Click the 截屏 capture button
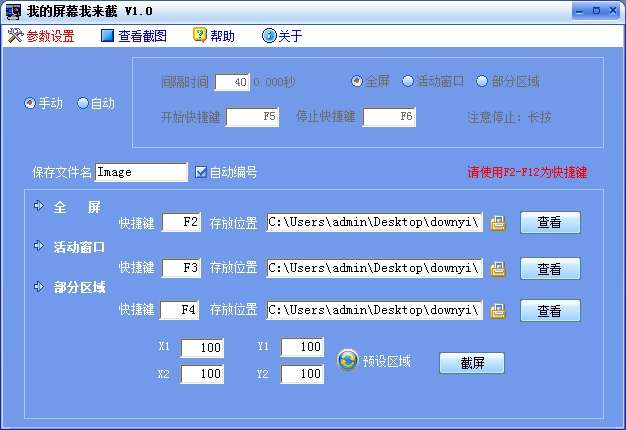This screenshot has width=626, height=430. coord(472,363)
